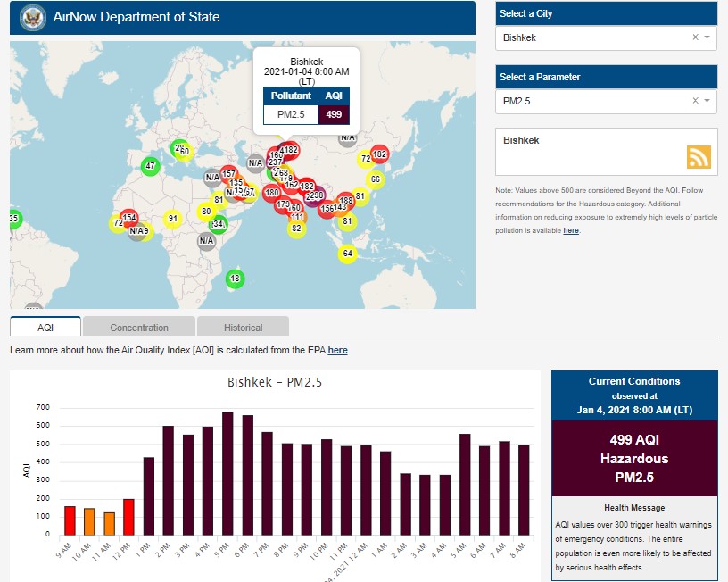The image size is (728, 582).
Task: Follow the EPA 'here' link about AQI calculation
Action: click(x=337, y=351)
